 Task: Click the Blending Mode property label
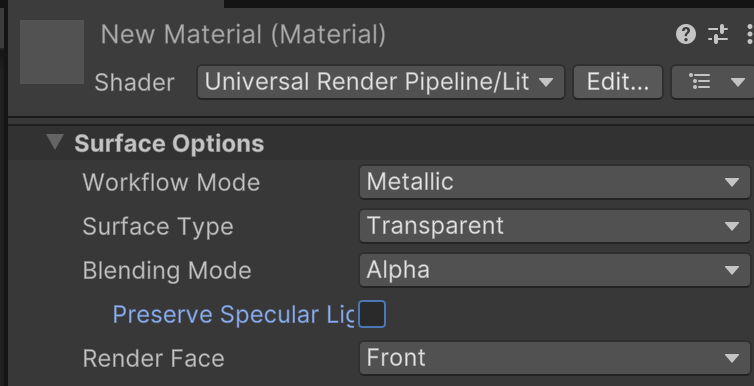click(x=167, y=271)
